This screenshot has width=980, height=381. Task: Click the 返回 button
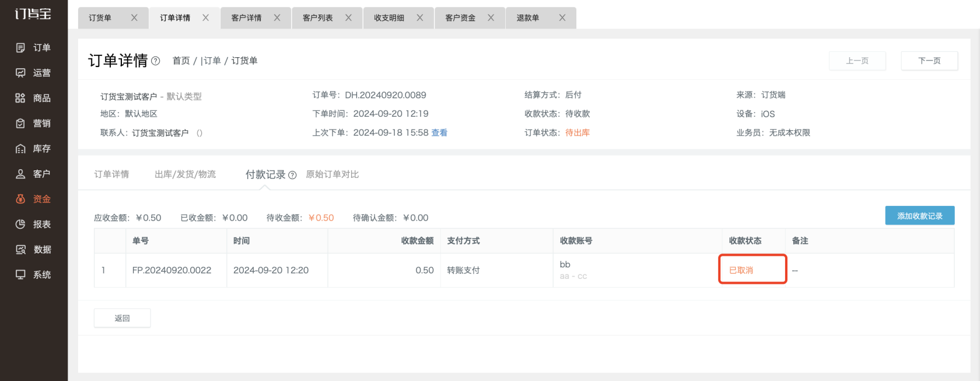(x=123, y=318)
